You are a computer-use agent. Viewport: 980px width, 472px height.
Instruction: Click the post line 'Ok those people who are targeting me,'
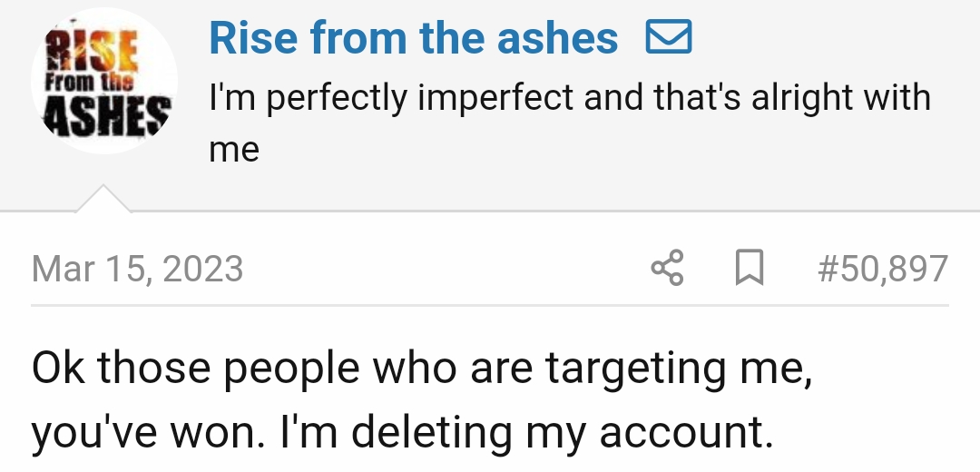point(421,368)
